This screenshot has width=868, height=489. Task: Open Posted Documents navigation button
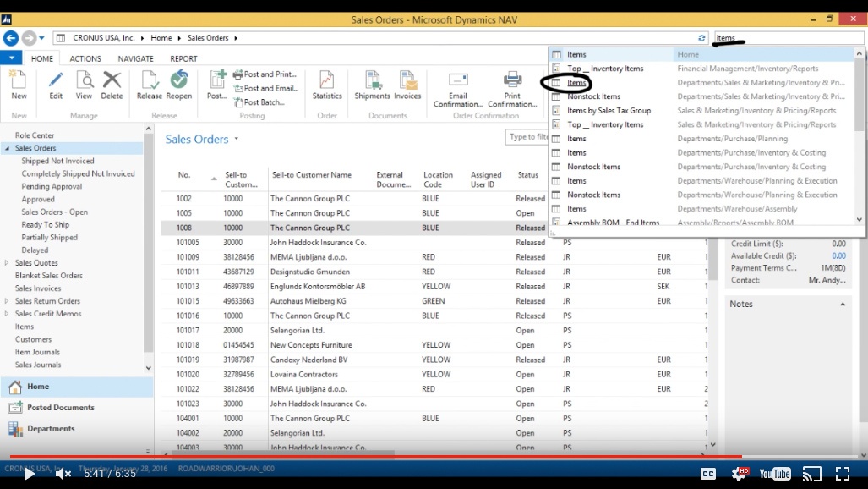point(76,408)
